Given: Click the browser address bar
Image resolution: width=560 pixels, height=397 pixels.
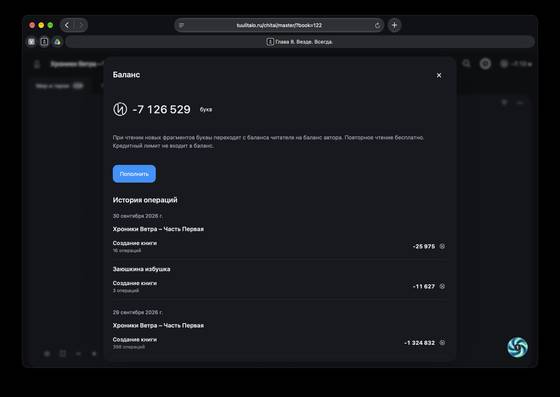Looking at the screenshot, I should 279,25.
